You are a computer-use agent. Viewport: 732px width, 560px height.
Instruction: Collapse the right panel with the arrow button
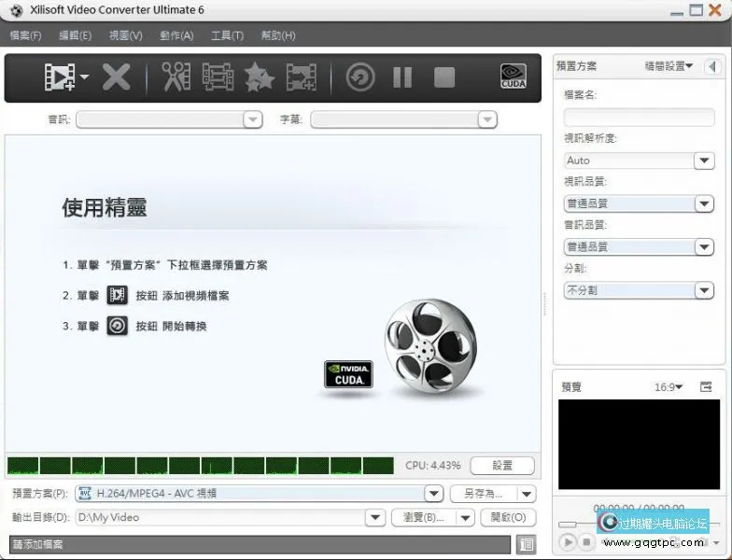713,66
